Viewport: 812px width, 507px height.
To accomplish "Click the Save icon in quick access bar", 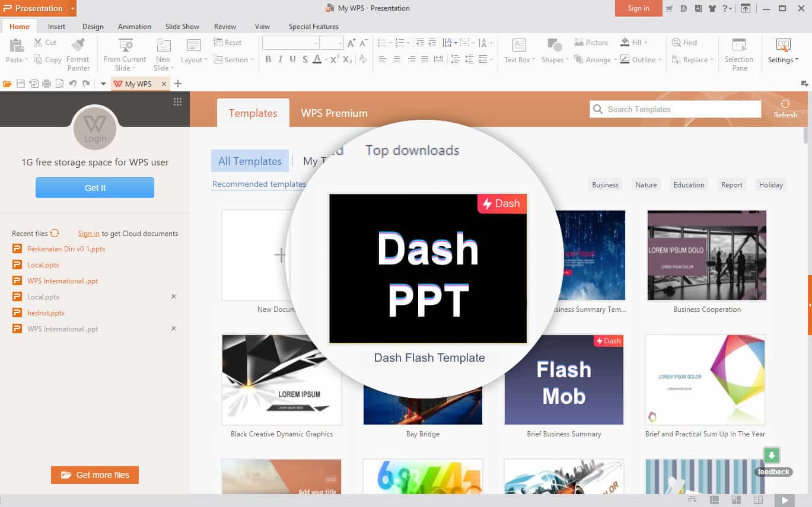I will click(21, 84).
